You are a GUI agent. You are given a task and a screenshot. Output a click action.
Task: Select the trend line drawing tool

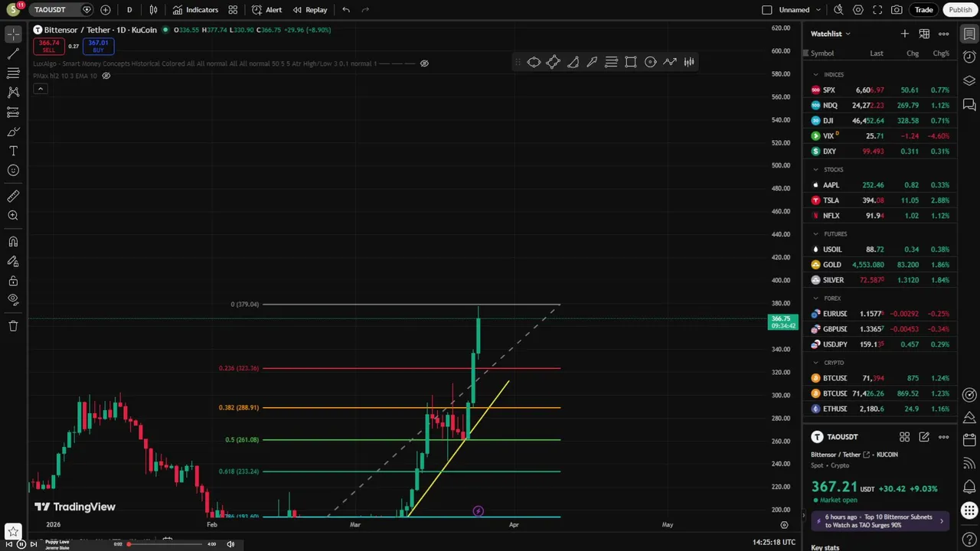13,54
